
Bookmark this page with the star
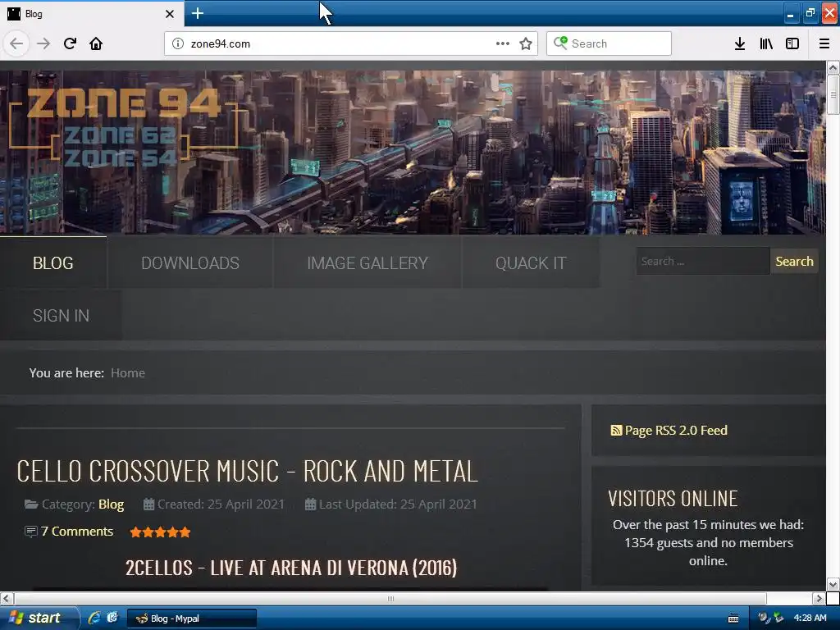(526, 43)
